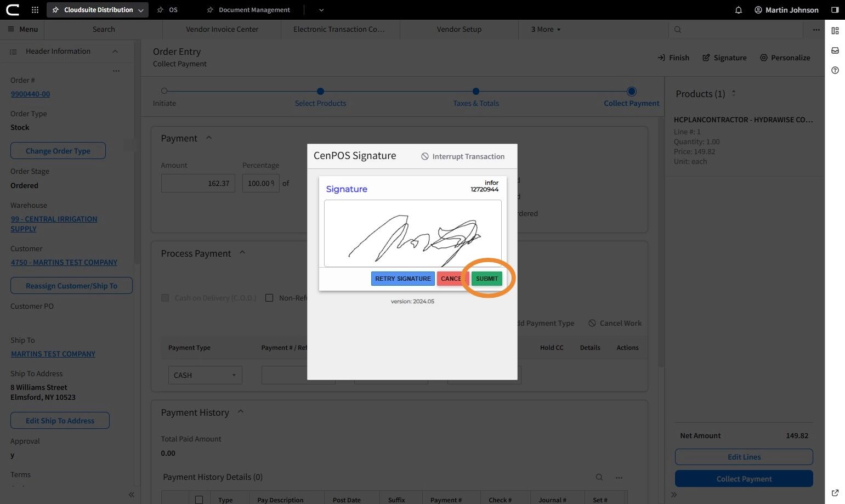Open Header Information ellipsis menu
The image size is (845, 504).
point(116,71)
